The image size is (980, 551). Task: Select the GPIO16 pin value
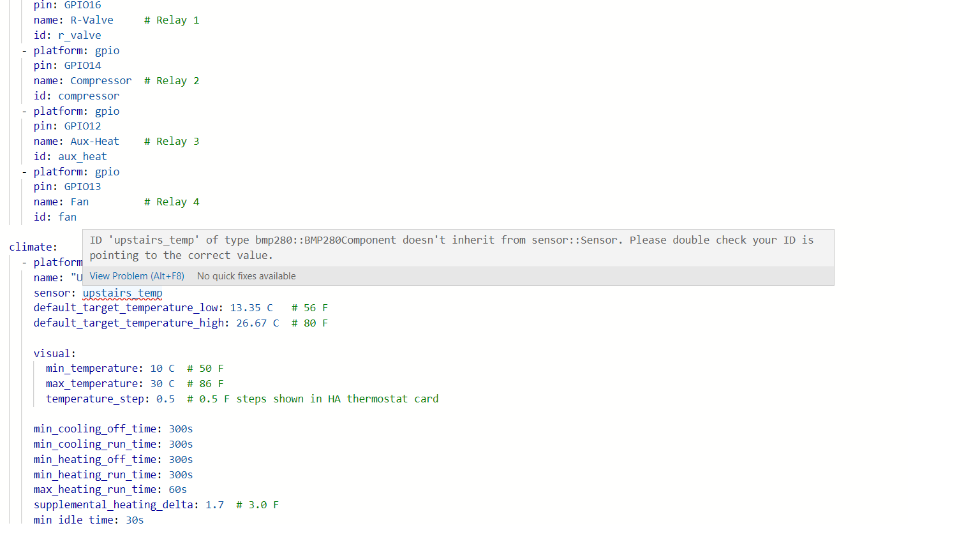(x=82, y=5)
